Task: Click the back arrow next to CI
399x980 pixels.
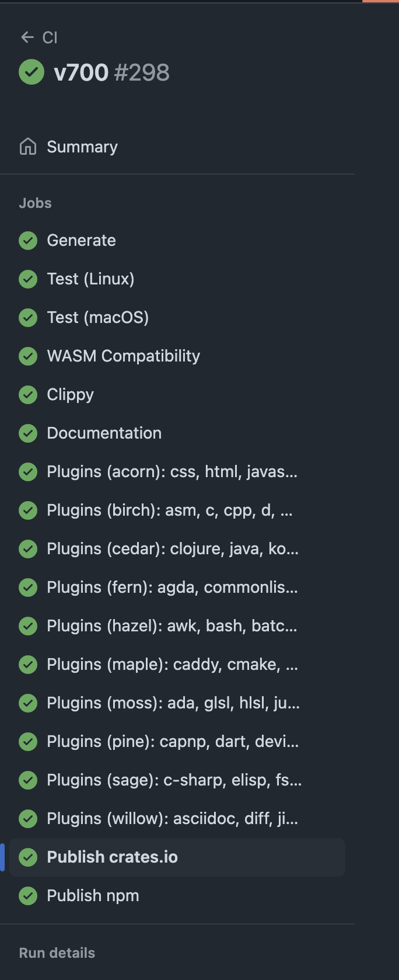Action: pyautogui.click(x=27, y=37)
